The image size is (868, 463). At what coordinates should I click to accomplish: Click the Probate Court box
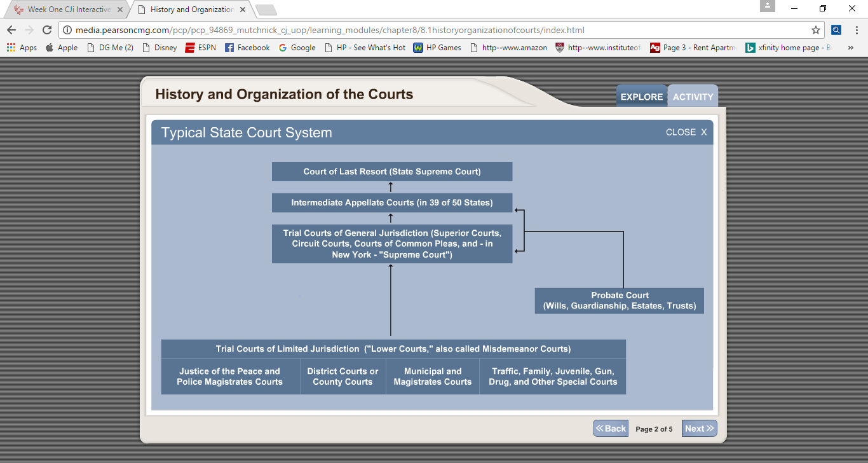[x=619, y=301]
